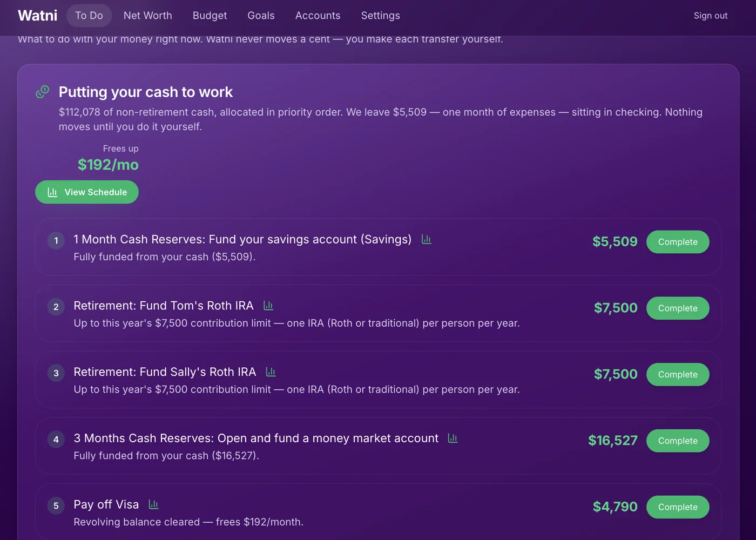Click the title Retirement: Fund Sally's Roth IRA
This screenshot has width=756, height=540.
165,372
